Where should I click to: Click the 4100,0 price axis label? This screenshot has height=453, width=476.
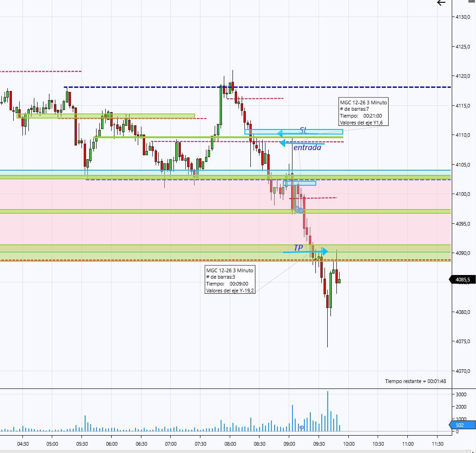tap(463, 194)
